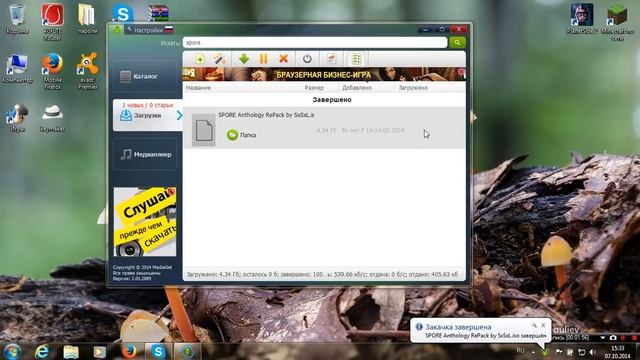Image resolution: width=640 pixels, height=360 pixels.
Task: Sort by Загружено column header
Action: click(413, 88)
